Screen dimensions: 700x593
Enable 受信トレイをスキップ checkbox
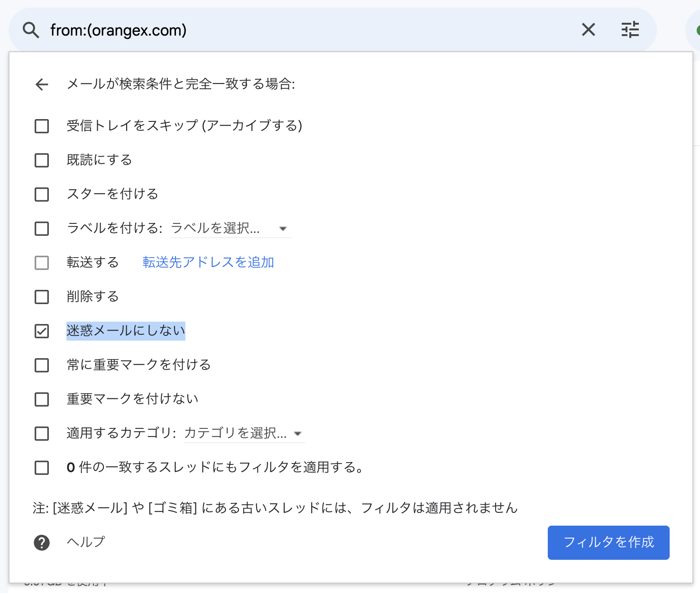tap(42, 126)
